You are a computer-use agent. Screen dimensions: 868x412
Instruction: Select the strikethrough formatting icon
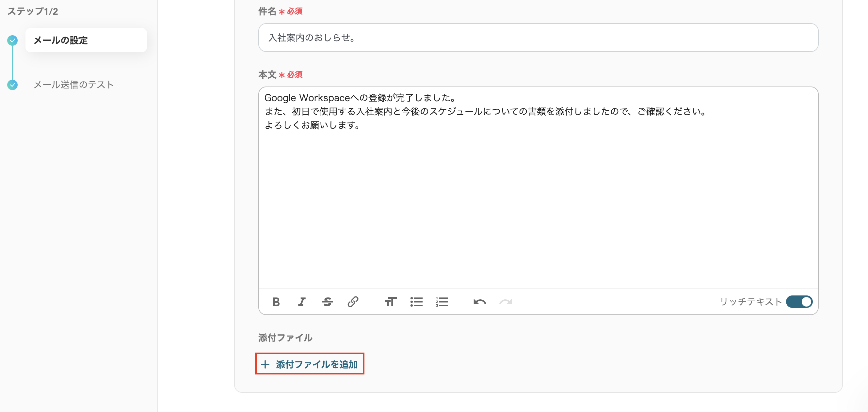click(327, 302)
